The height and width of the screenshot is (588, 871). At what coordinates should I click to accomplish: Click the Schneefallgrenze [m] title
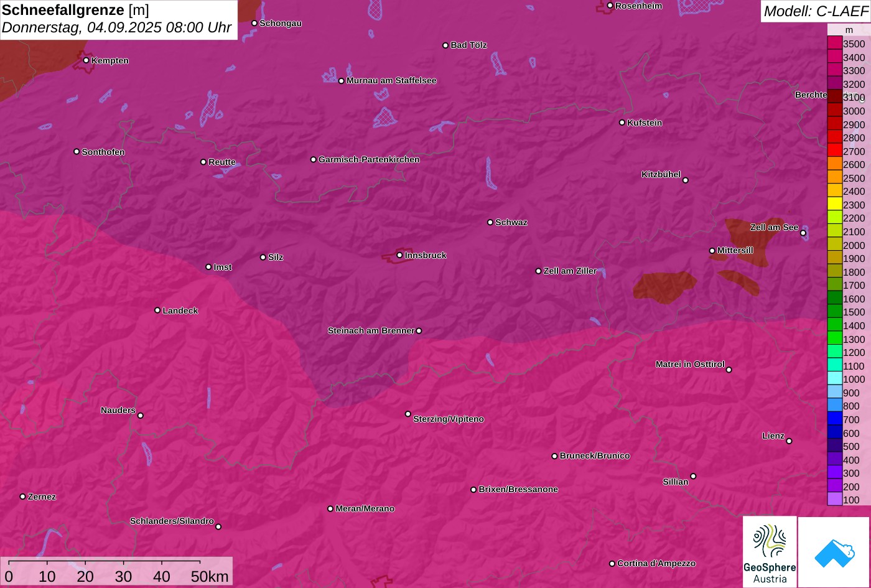point(75,10)
